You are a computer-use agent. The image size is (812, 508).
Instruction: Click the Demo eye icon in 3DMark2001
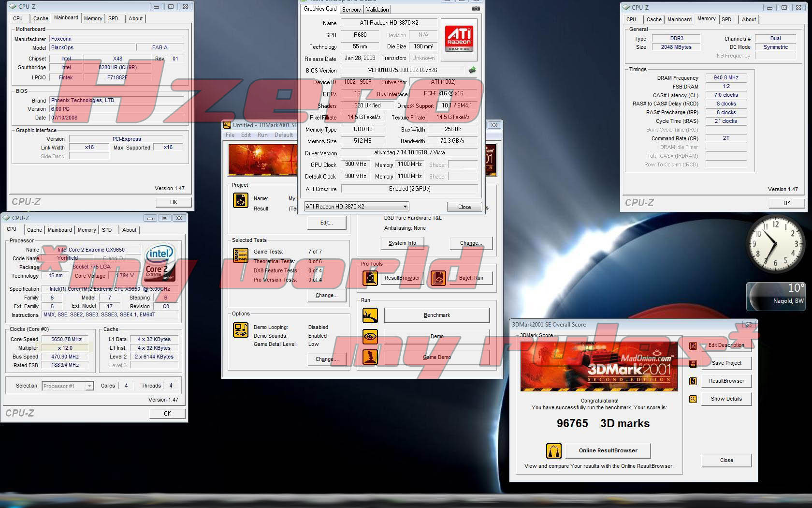[370, 336]
